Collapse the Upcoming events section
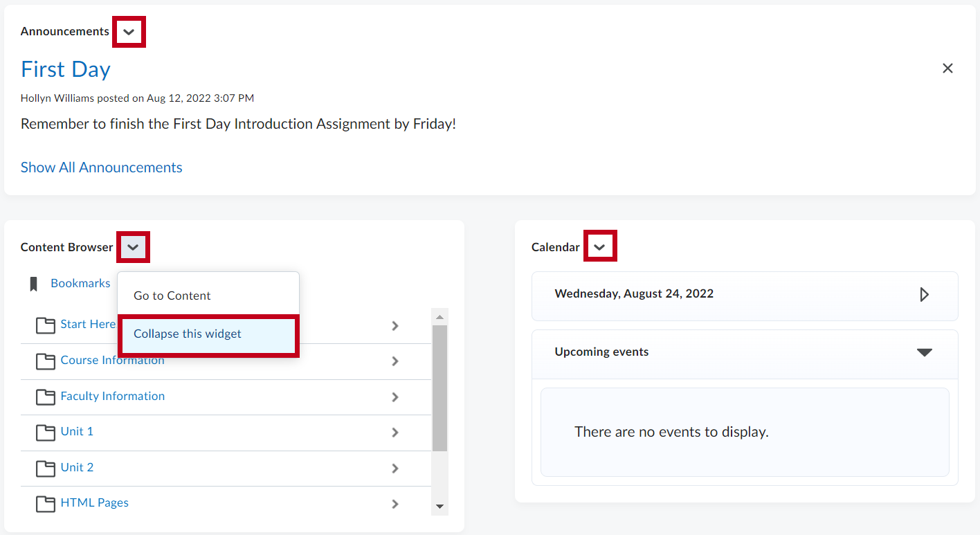 click(925, 353)
